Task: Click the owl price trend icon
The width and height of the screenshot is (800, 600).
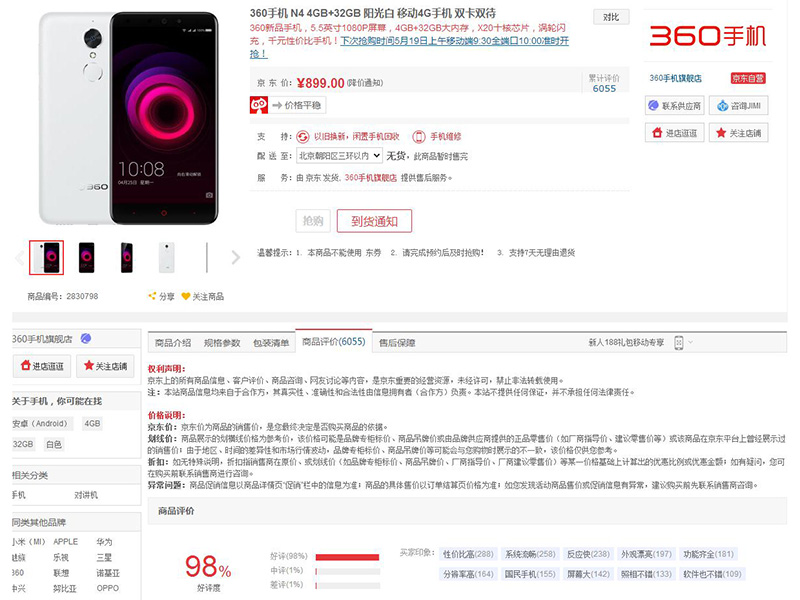Action: [259, 105]
